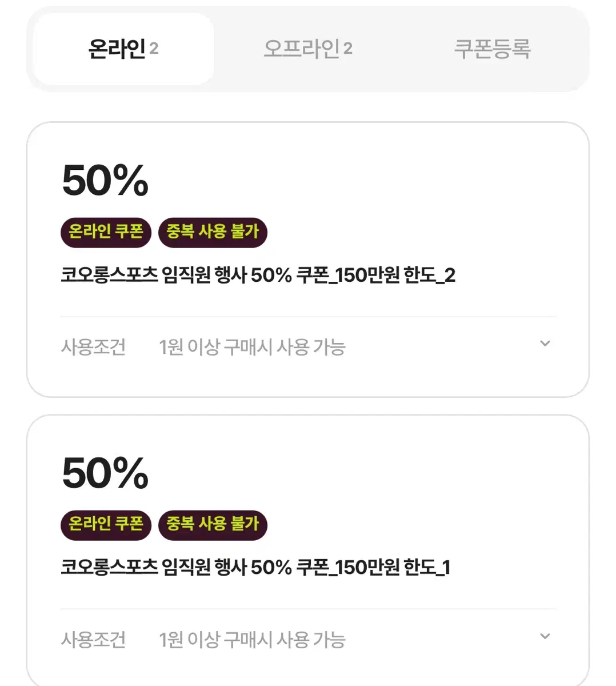Viewport: 616px width, 686px height.
Task: Select the coupon title ending in 한도_1
Action: (256, 568)
